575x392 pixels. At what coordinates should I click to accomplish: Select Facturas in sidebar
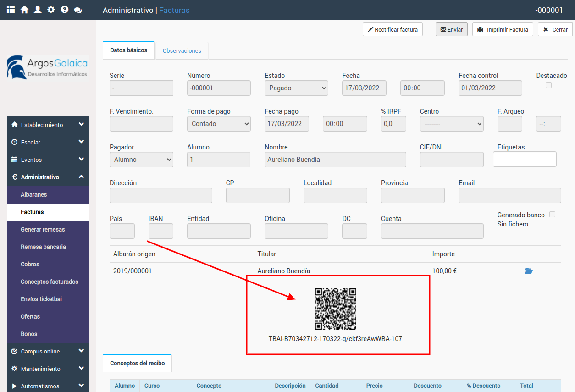click(48, 212)
